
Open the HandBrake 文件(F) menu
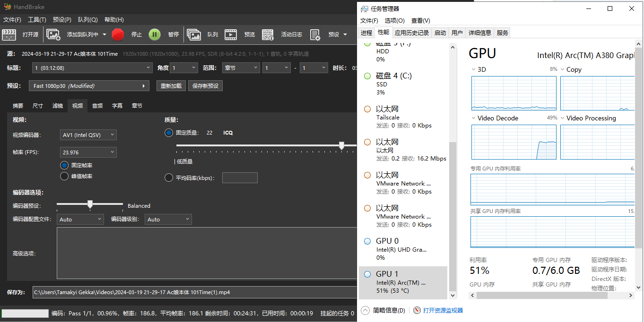pos(12,20)
